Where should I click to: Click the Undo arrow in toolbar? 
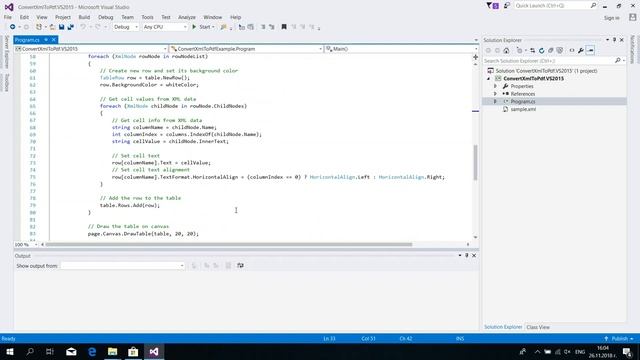[83, 27]
